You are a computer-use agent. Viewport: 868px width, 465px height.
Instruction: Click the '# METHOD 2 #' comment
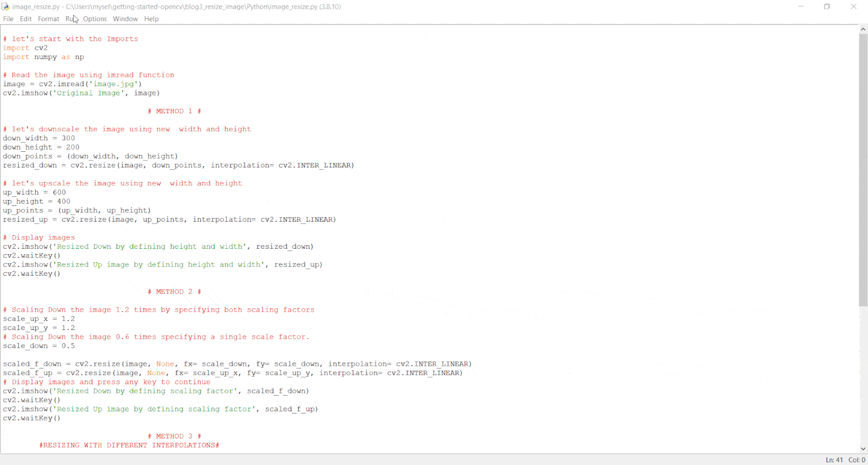(175, 292)
